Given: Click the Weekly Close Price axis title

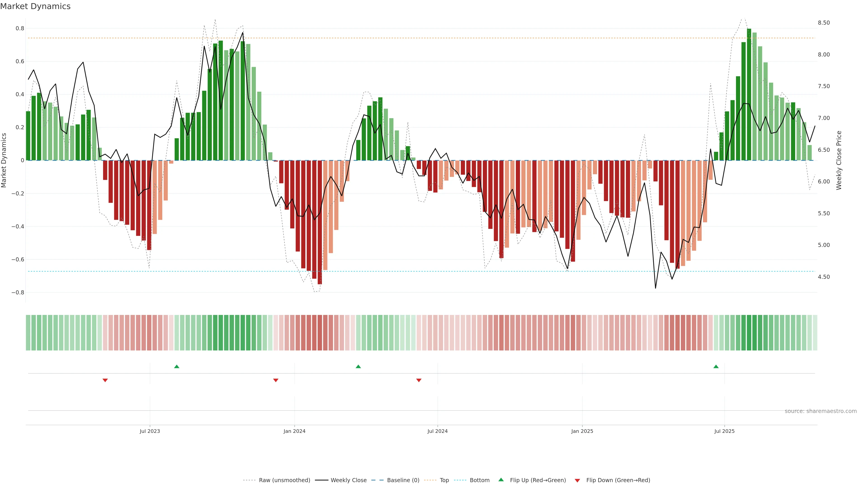Looking at the screenshot, I should click(839, 160).
